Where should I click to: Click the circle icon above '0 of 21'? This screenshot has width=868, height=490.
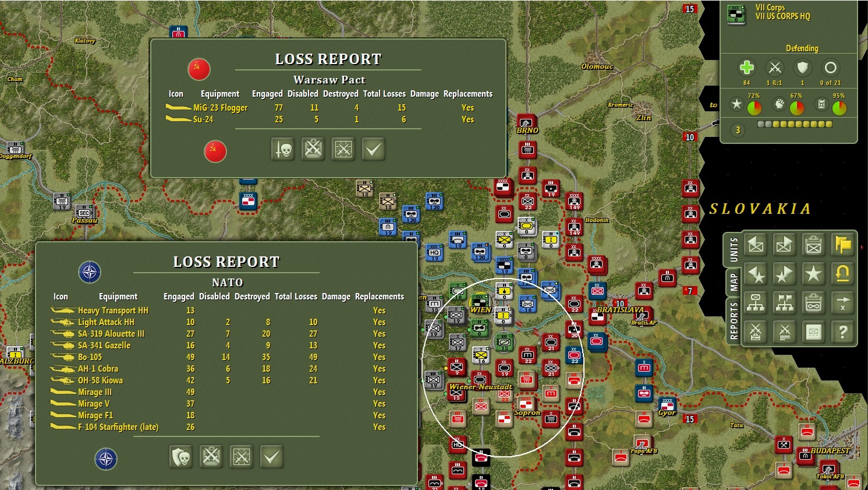click(x=831, y=68)
